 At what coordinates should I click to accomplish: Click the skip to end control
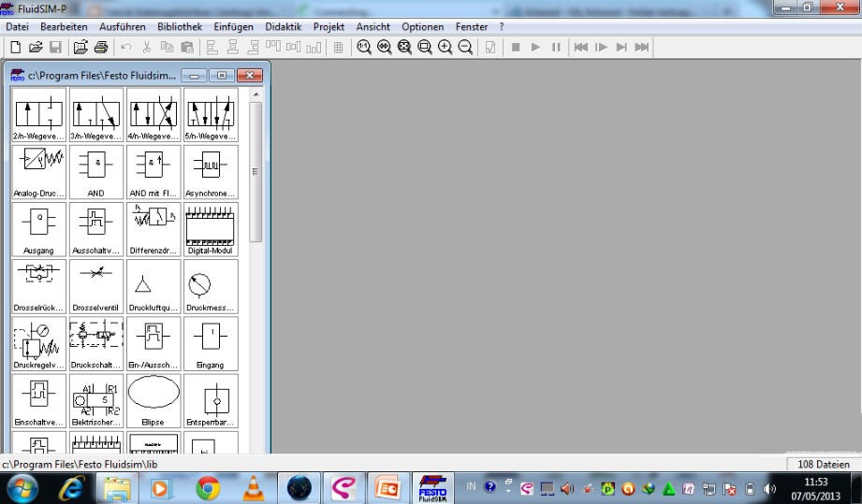tap(641, 47)
